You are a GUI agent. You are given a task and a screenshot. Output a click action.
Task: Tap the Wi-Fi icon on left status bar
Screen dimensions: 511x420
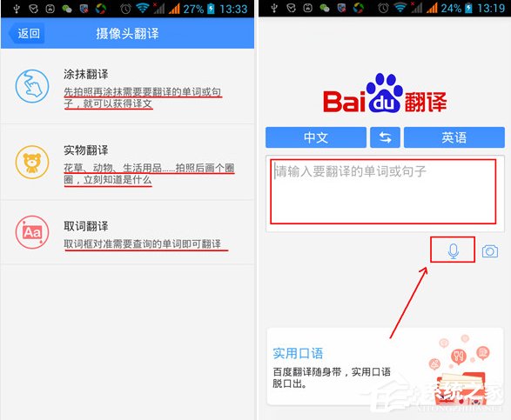click(143, 8)
